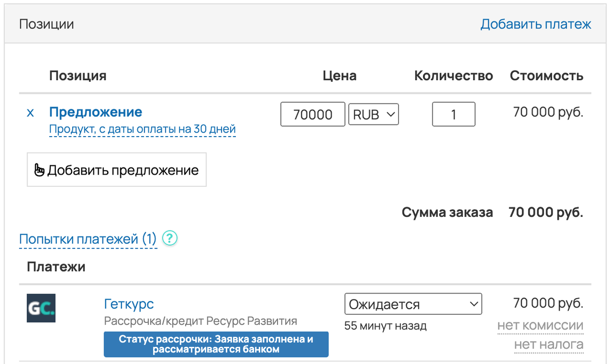Open the Геткурс payment link
Image resolution: width=610 pixels, height=364 pixels.
pos(129,304)
